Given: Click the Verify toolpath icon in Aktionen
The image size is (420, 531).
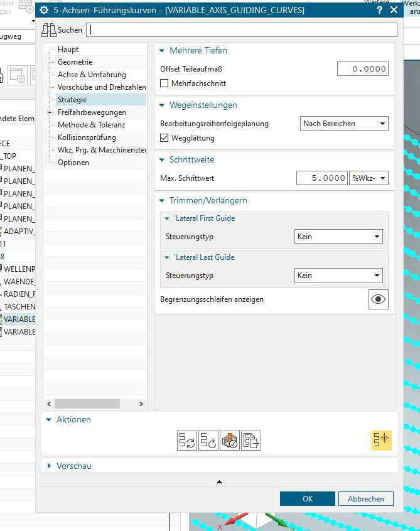Looking at the screenshot, I should pyautogui.click(x=230, y=441).
